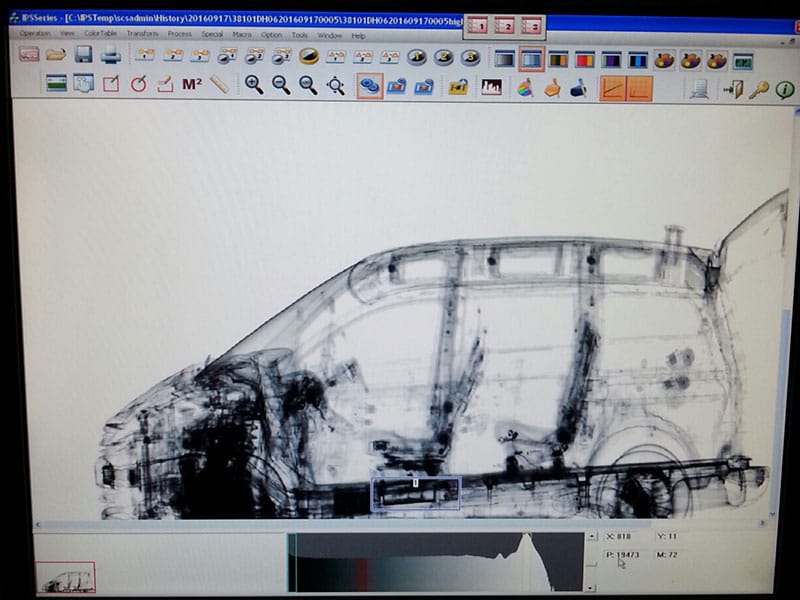Viewport: 800px width, 600px height.
Task: Open the ColorTable menu
Action: click(100, 34)
